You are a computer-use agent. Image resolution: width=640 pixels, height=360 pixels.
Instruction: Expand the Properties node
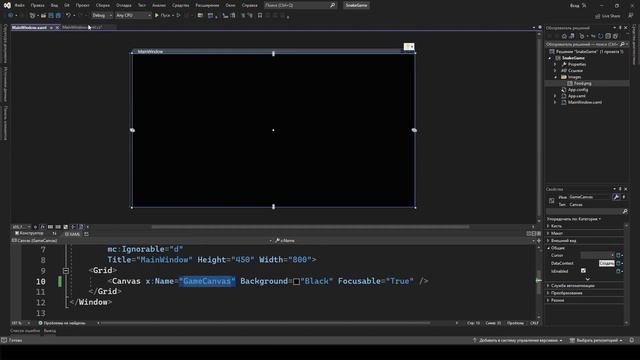pyautogui.click(x=555, y=64)
